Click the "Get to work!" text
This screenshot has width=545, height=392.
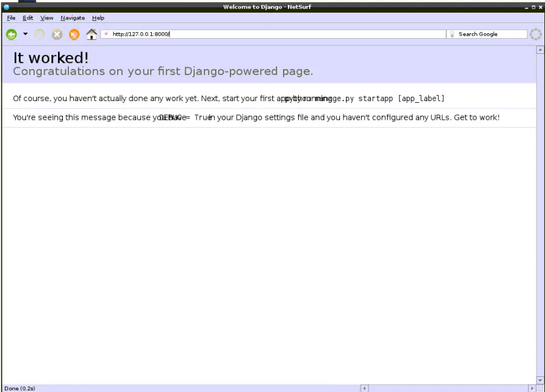click(x=477, y=117)
